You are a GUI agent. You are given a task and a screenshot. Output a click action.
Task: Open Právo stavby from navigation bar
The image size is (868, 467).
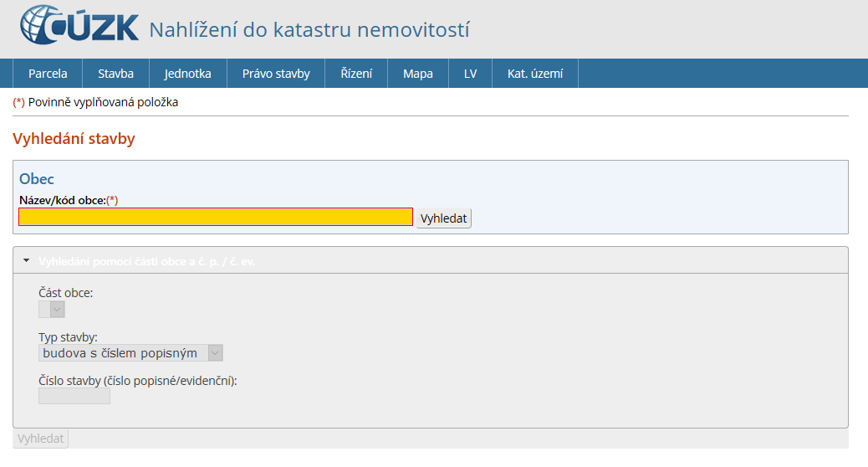[x=276, y=74]
